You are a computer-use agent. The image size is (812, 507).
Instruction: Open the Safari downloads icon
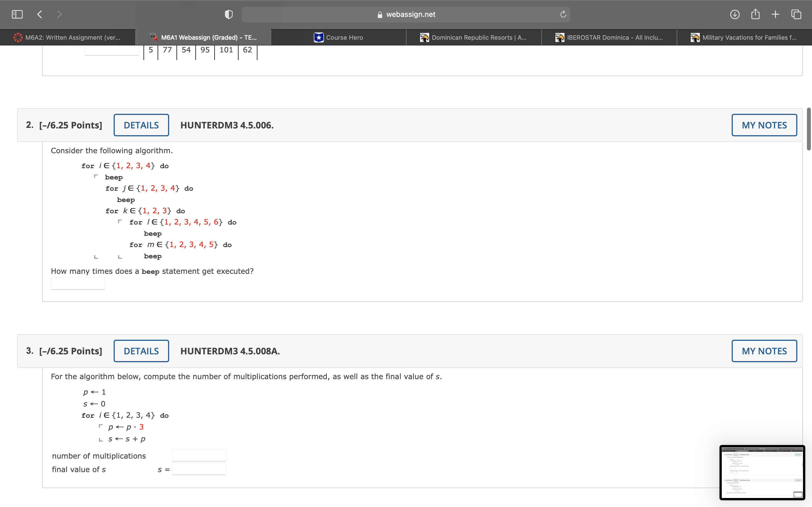734,14
